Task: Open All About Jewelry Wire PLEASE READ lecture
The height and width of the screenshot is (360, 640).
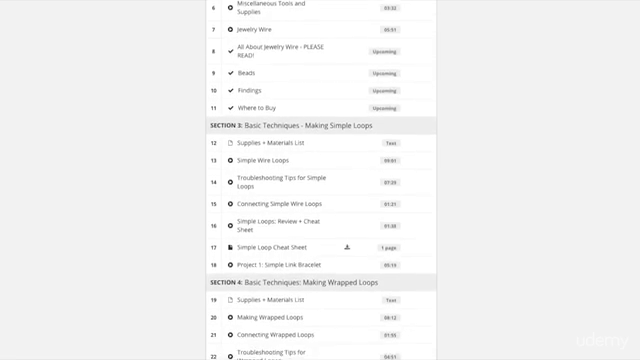Action: click(x=280, y=51)
